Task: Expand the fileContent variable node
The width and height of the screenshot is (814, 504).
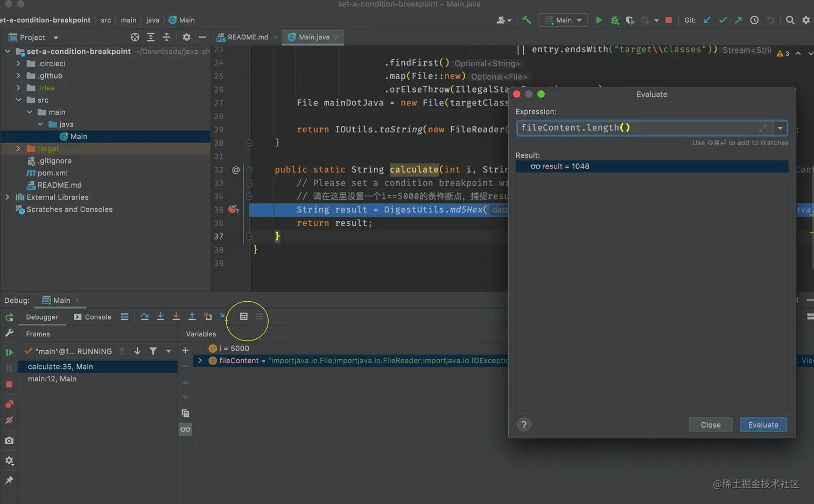Action: tap(200, 360)
